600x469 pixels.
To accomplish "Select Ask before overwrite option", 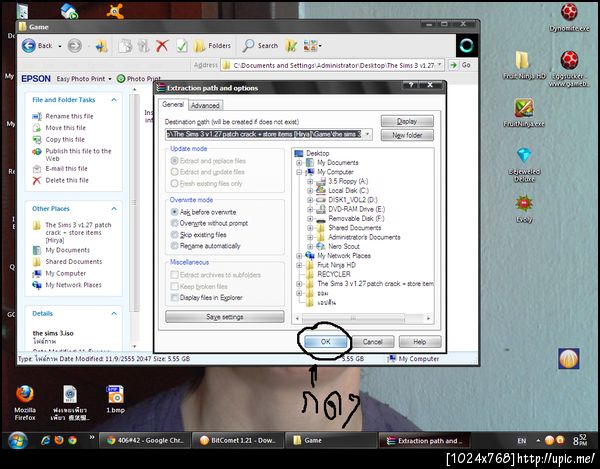I will pos(174,212).
